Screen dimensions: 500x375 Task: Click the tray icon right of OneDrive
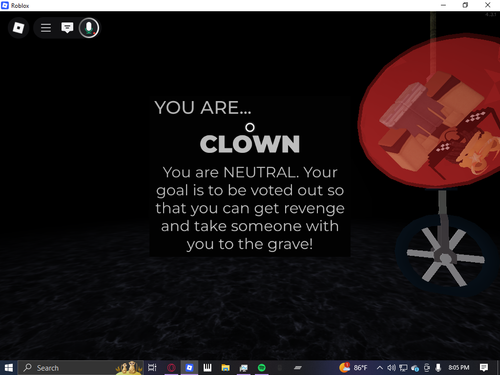(x=427, y=368)
